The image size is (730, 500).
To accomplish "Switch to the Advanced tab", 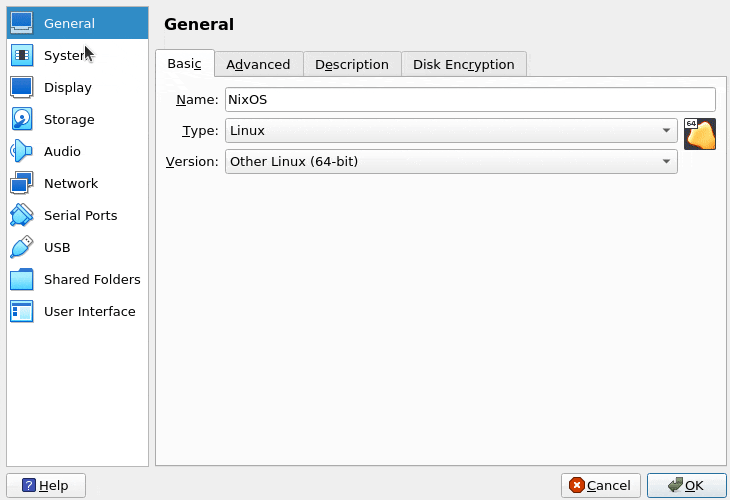I will (x=258, y=64).
